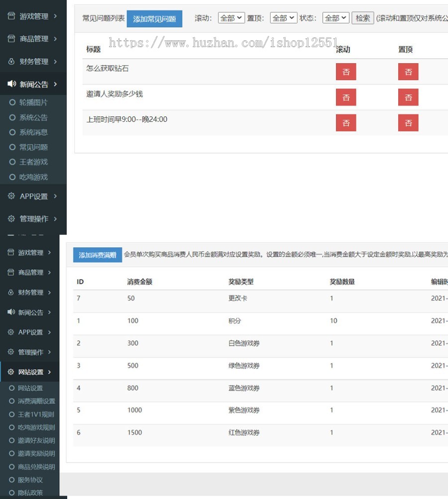Open the 王者游戏 submenu item

(33, 162)
